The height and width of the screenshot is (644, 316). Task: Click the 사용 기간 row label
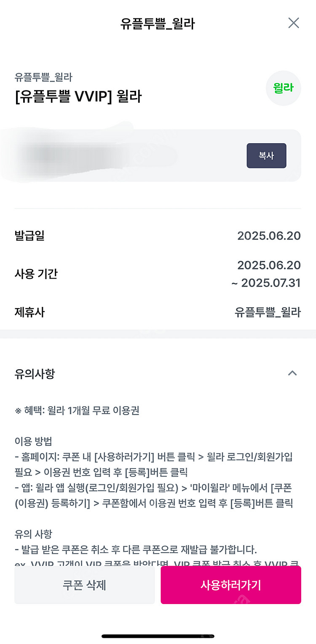[36, 274]
